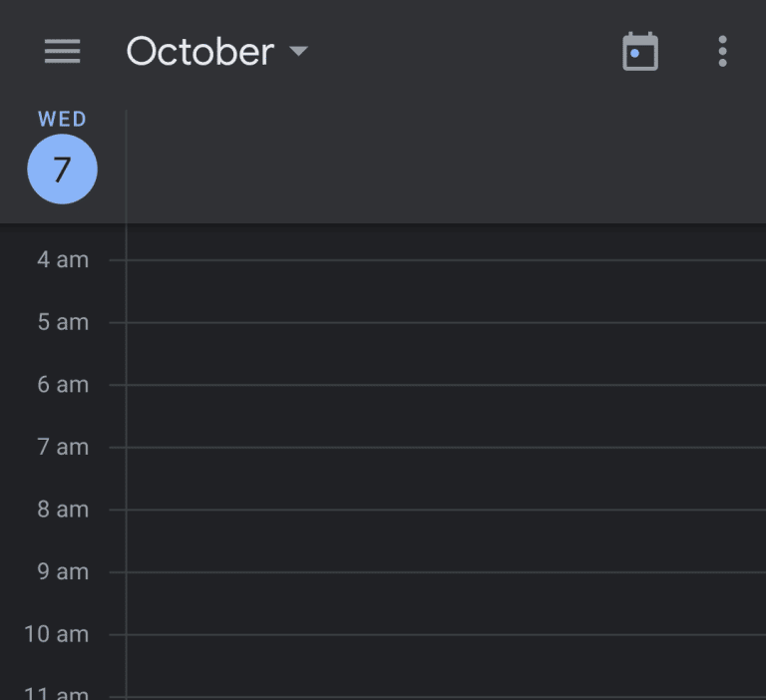Create event in 6 am slot
The height and width of the screenshot is (700, 766).
445,416
